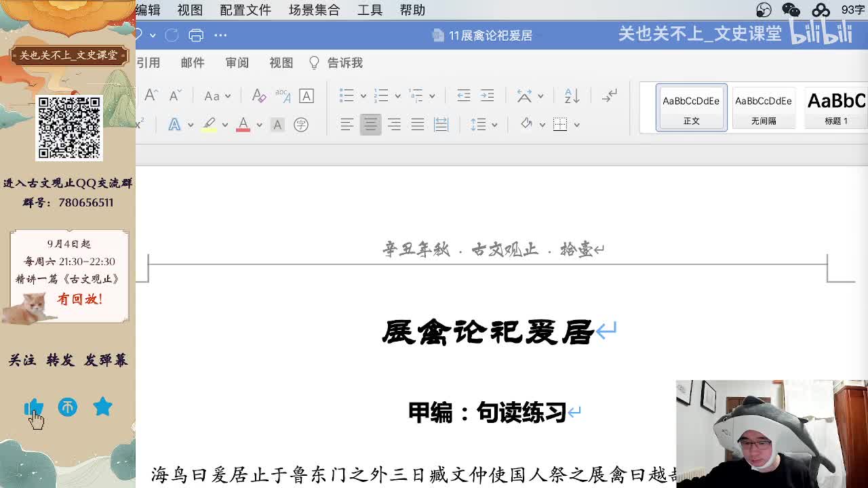
Task: Apply a text effect with the outlined A
Action: 174,125
